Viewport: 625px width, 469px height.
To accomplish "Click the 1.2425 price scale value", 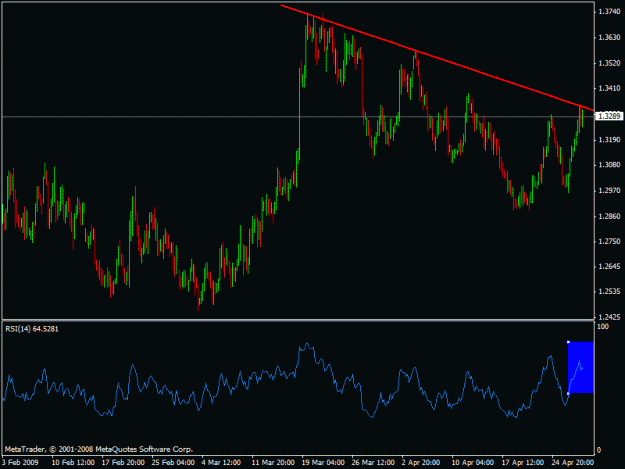I will coord(609,317).
